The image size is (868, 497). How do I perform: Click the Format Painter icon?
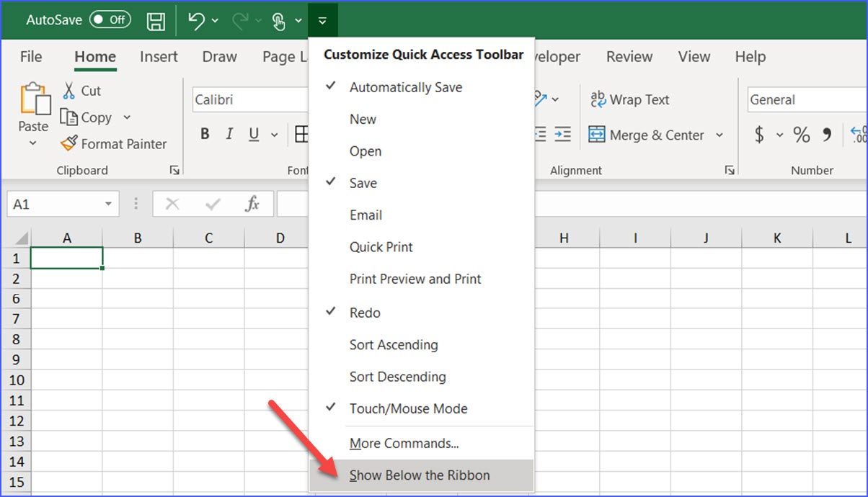point(69,143)
